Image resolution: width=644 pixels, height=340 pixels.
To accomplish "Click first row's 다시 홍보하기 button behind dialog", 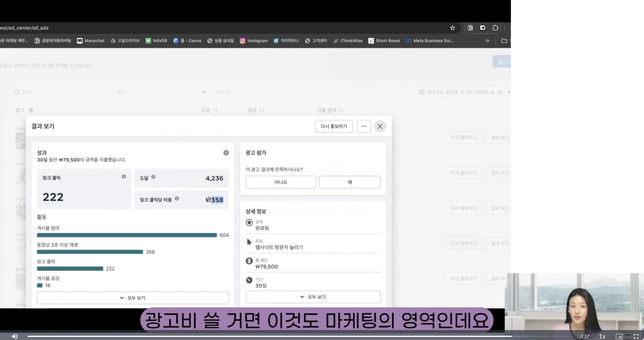I will tap(464, 138).
